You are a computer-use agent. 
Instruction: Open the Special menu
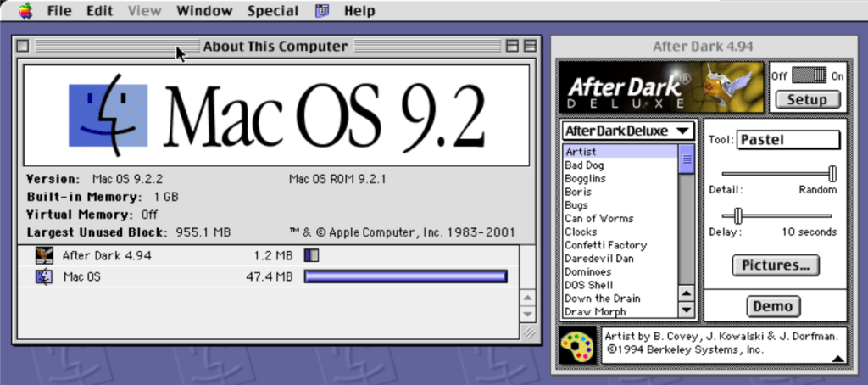(272, 11)
